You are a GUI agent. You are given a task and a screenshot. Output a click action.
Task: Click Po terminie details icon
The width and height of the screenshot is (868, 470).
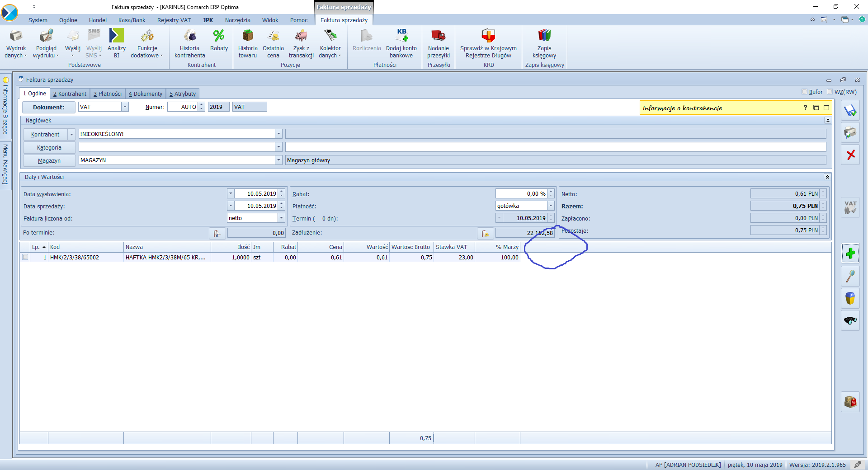click(217, 233)
